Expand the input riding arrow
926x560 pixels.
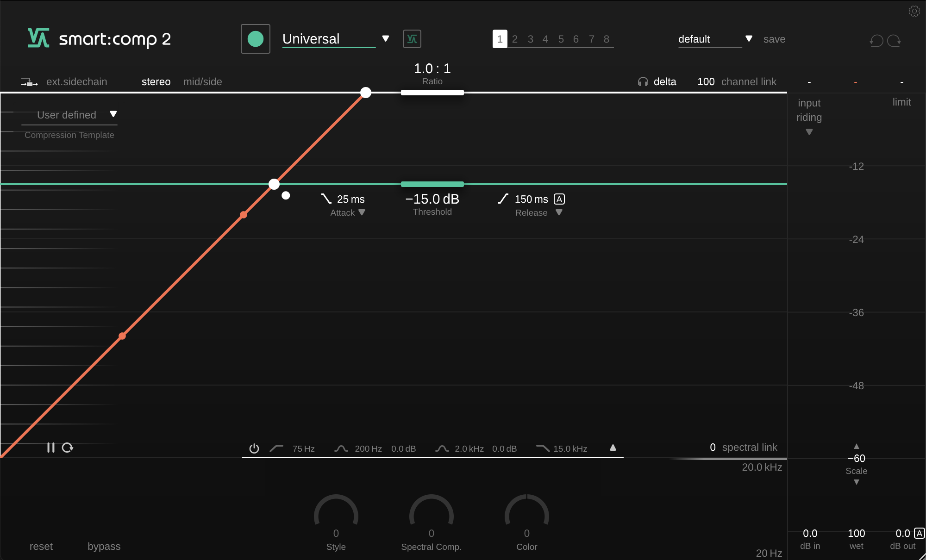tap(809, 132)
